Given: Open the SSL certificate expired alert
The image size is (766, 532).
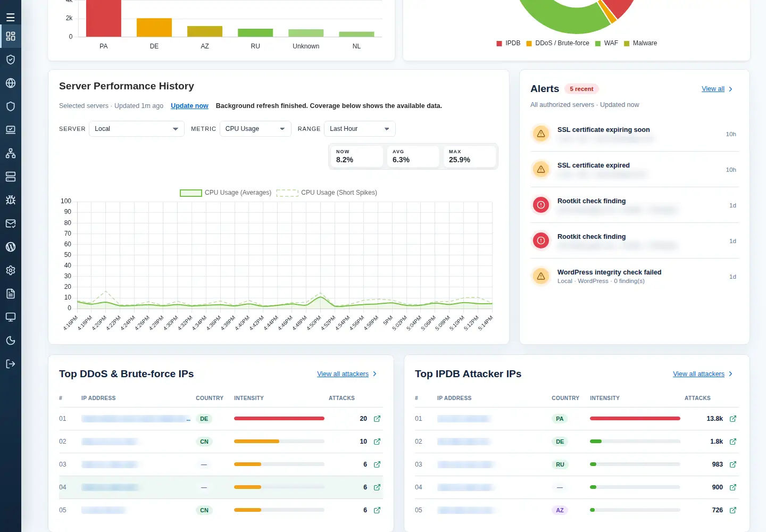Looking at the screenshot, I should pos(635,170).
